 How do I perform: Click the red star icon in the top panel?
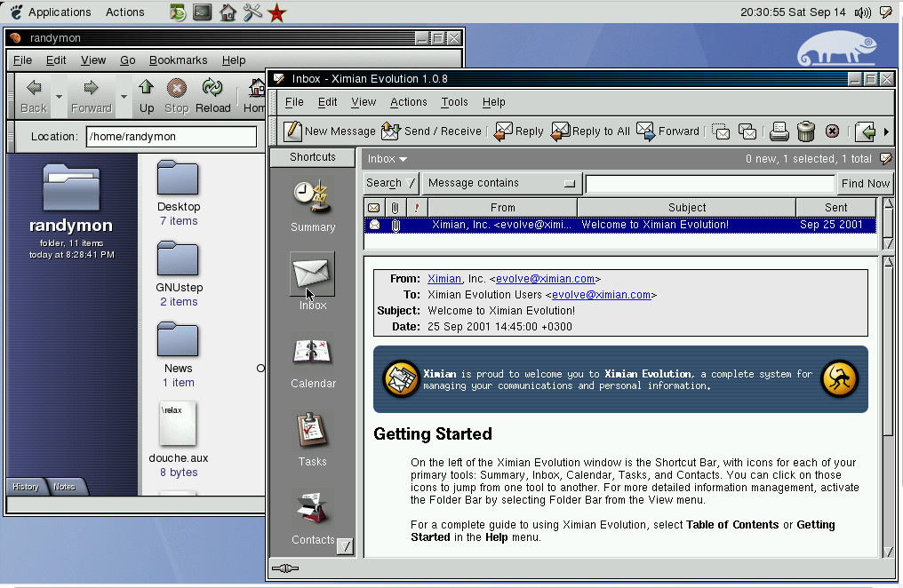point(277,12)
